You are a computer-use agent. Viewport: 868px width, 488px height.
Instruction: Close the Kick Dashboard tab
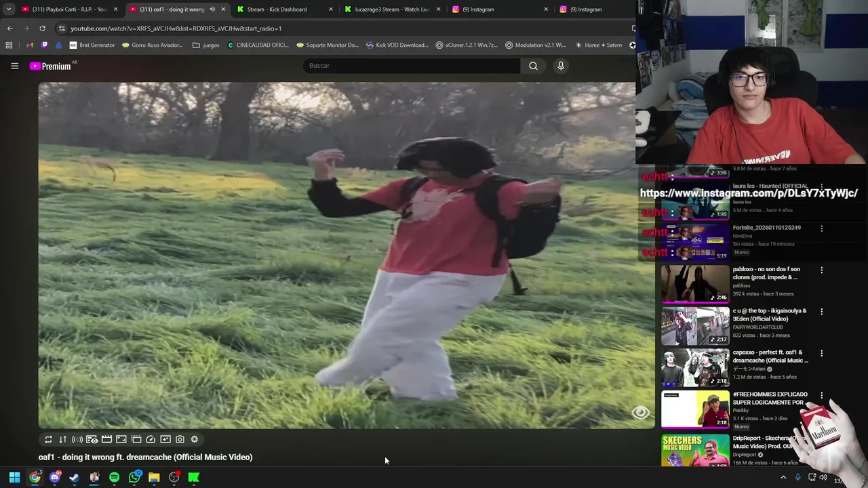[331, 9]
